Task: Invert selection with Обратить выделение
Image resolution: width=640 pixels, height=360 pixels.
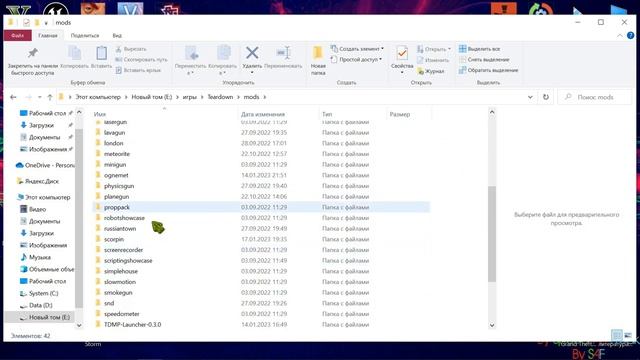Action: pos(489,70)
